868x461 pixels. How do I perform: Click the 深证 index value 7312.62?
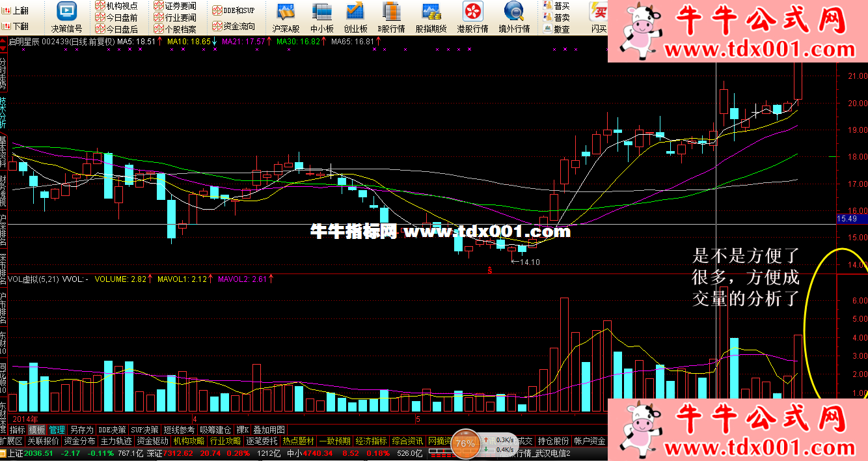(x=178, y=453)
